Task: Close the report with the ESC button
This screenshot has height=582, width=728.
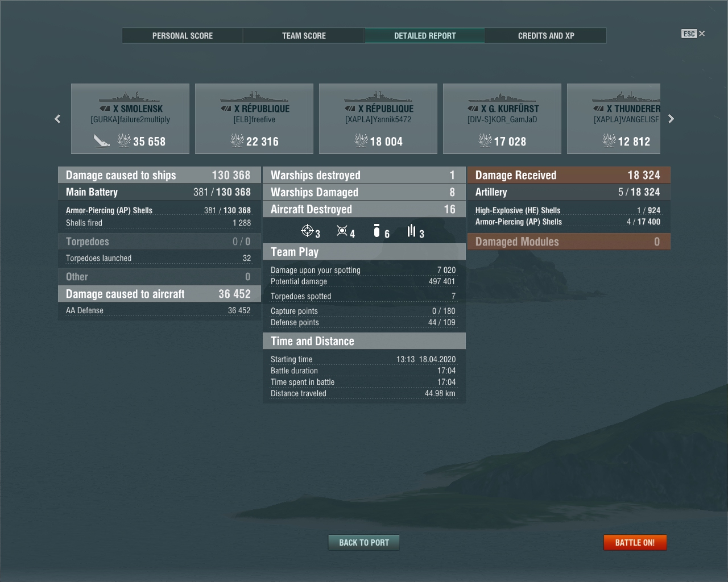Action: [x=693, y=34]
